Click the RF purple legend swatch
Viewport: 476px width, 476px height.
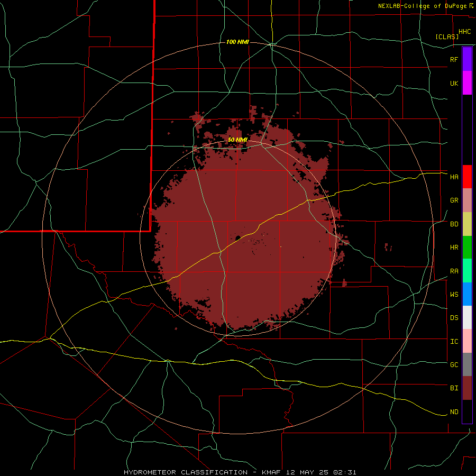tap(467, 59)
